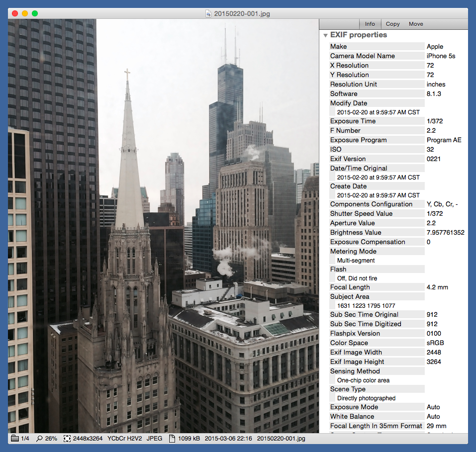Click the 20150220-001.jpg filename in status bar
This screenshot has height=452, width=476.
click(x=281, y=439)
